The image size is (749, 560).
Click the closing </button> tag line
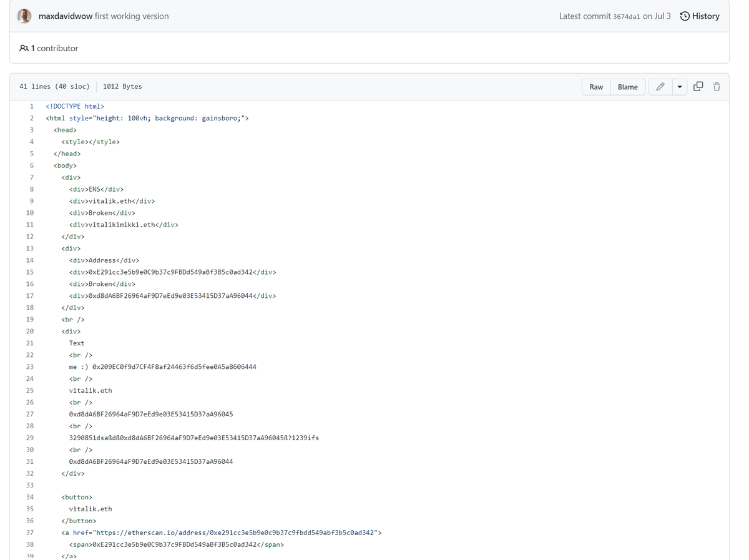[79, 521]
